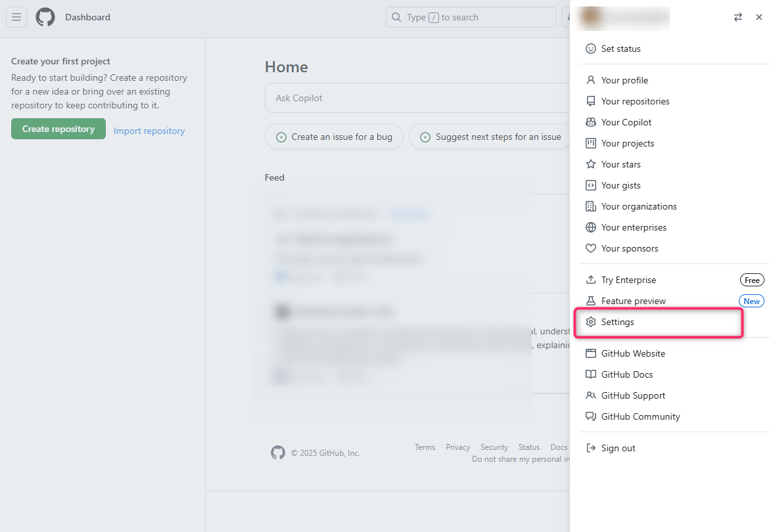Click the Free badge on Try Enterprise
Screen dimensions: 771x532
click(x=752, y=280)
